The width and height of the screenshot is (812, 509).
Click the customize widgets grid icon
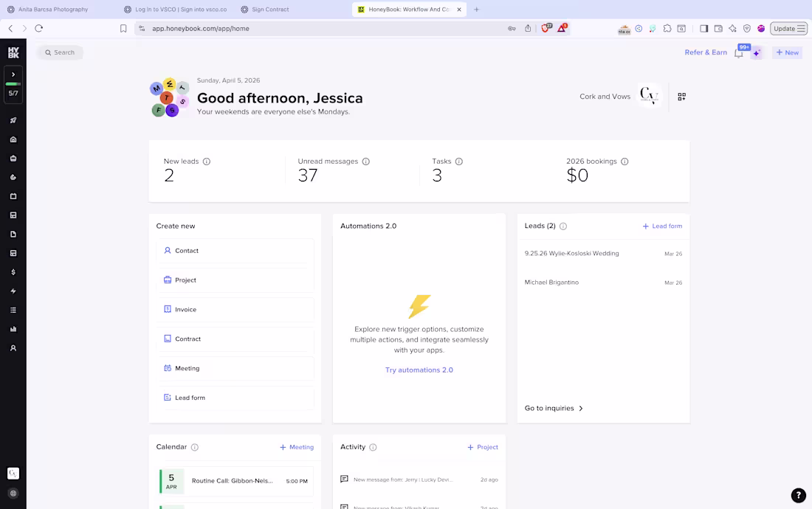[x=681, y=97]
